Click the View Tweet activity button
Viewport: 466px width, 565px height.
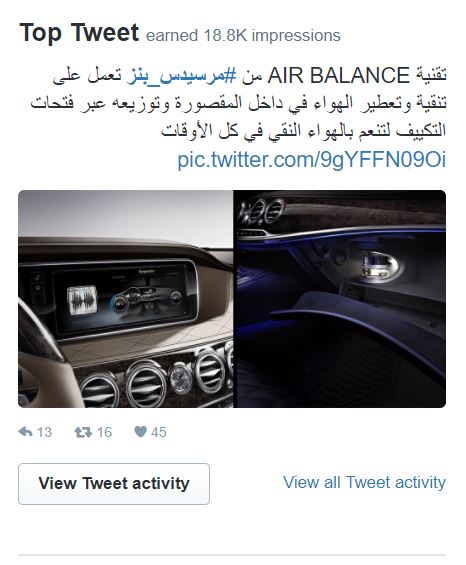pos(114,484)
